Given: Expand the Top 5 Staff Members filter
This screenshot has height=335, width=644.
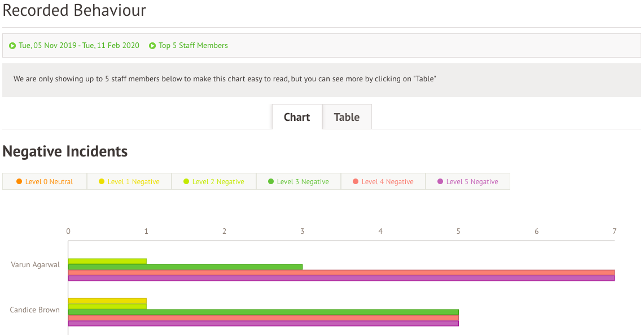Looking at the screenshot, I should click(193, 46).
